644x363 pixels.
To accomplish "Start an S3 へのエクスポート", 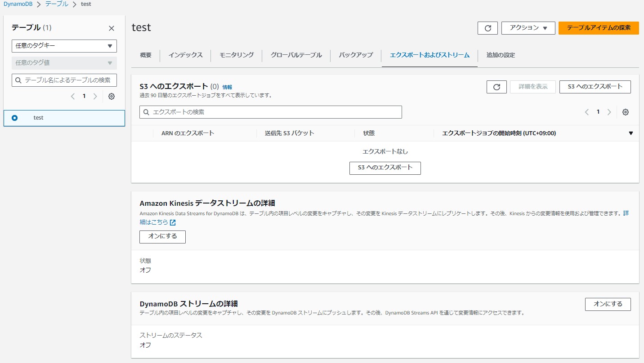I will (x=595, y=87).
